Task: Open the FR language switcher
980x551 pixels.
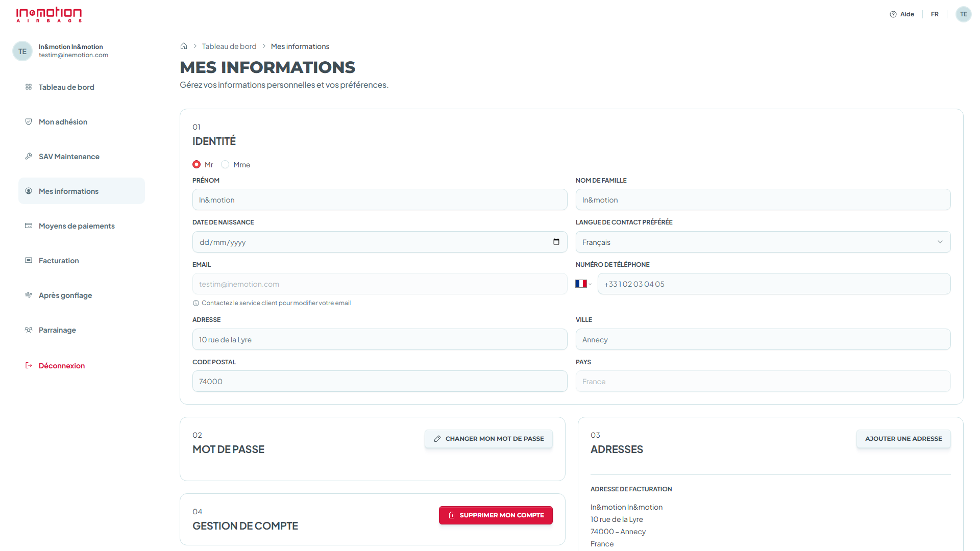Action: [x=935, y=14]
